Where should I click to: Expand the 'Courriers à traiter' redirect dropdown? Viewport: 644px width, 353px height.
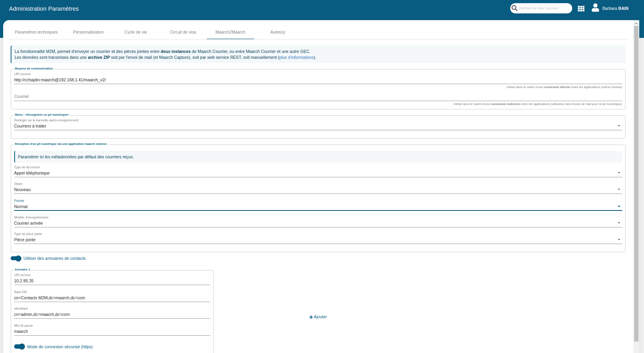pos(318,126)
